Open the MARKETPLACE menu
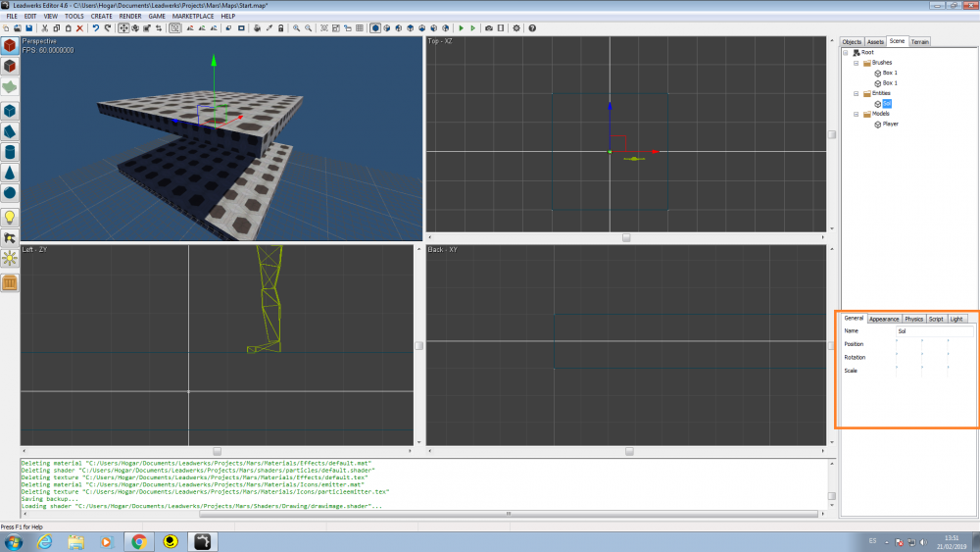The height and width of the screenshot is (552, 980). (x=193, y=17)
